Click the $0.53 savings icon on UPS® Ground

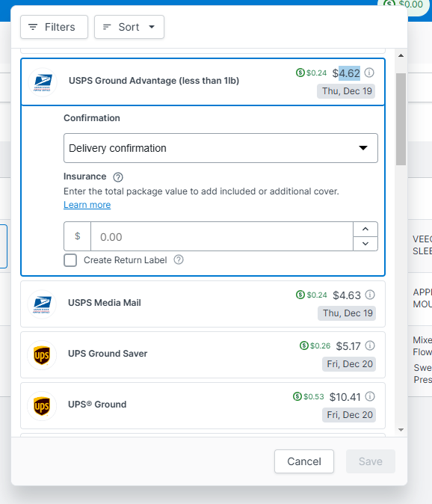click(297, 396)
